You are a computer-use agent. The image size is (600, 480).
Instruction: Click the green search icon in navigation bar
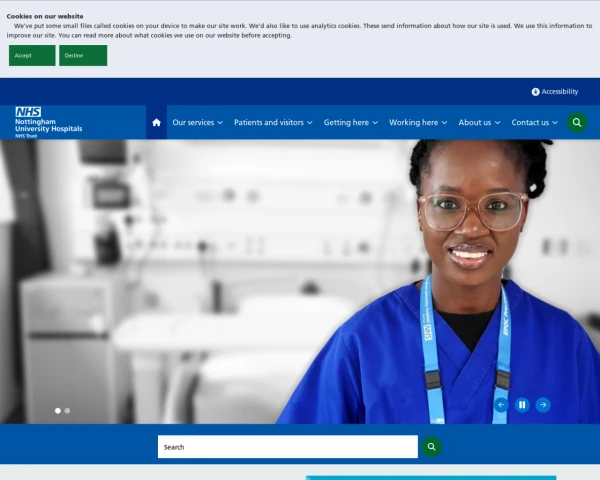(577, 122)
